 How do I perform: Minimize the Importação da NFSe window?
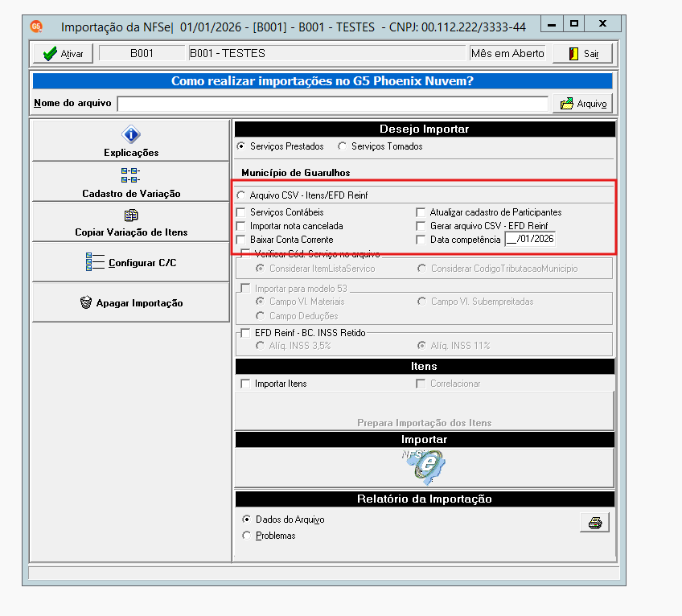[552, 24]
